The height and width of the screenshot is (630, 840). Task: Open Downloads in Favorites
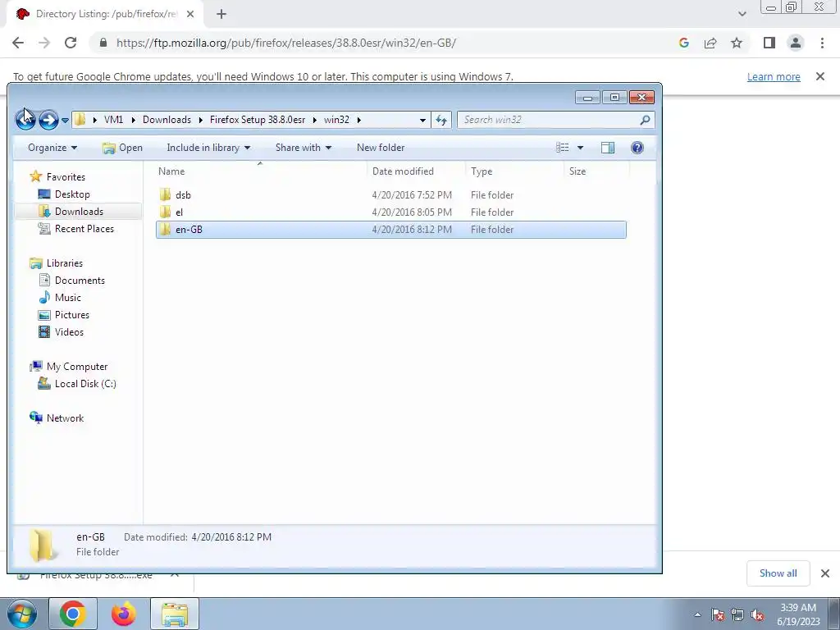tap(79, 211)
